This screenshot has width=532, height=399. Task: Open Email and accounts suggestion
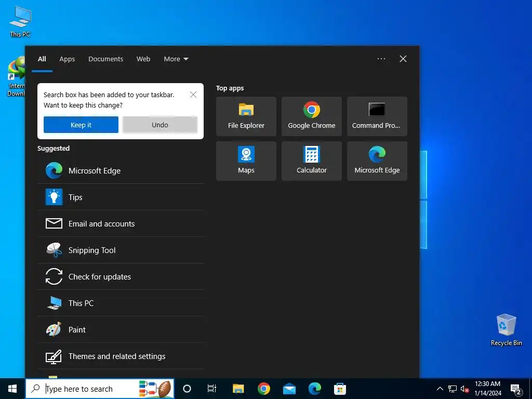coord(121,223)
